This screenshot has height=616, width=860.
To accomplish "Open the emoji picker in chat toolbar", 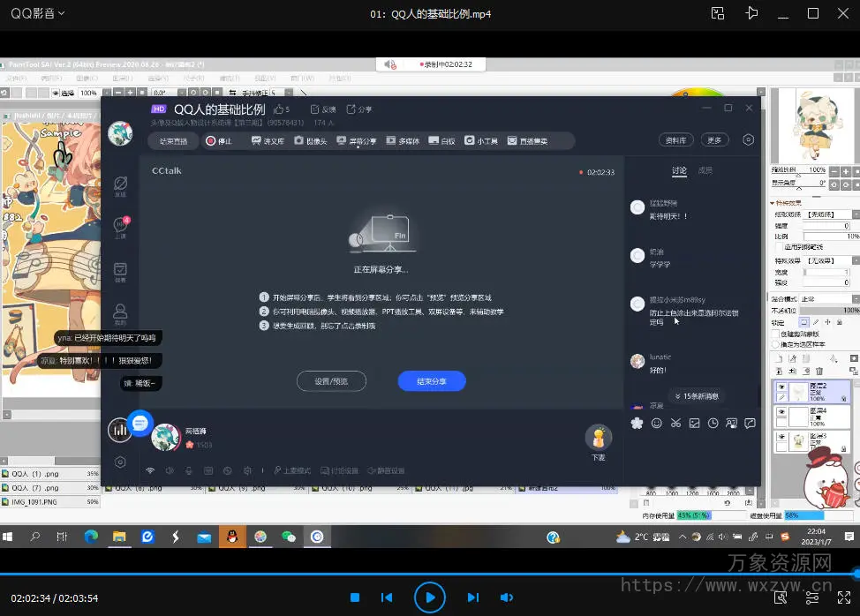I will (656, 424).
